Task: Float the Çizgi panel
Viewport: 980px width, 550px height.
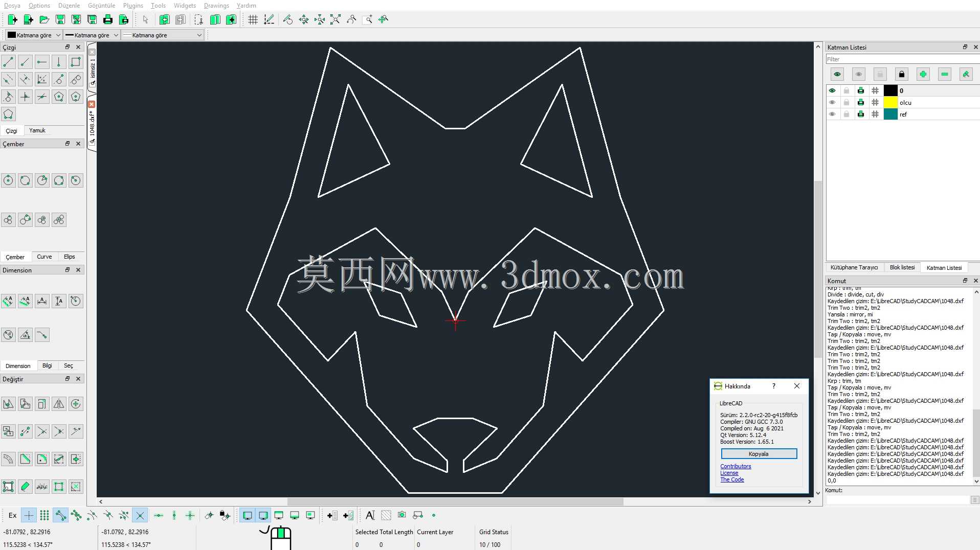Action: coord(68,47)
